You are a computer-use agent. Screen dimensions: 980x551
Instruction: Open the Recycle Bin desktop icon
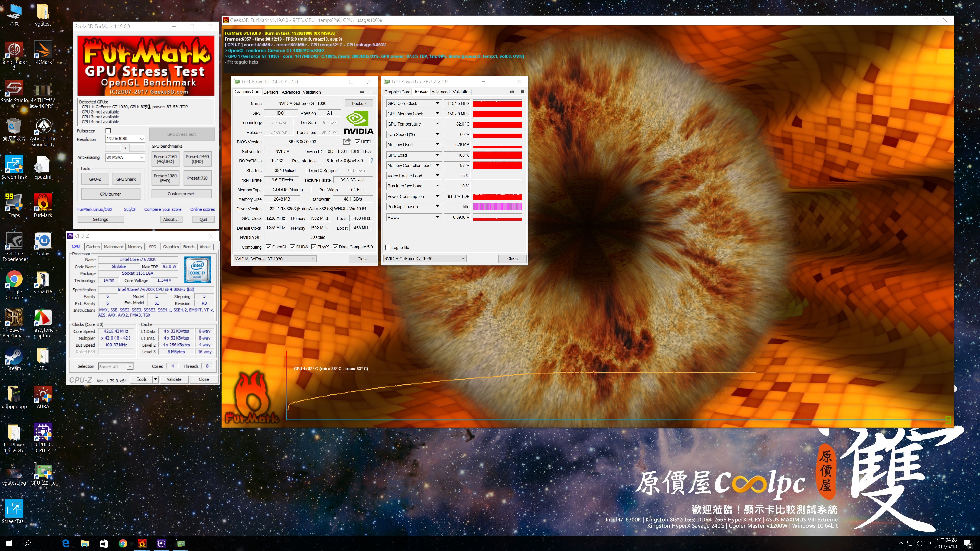(x=14, y=129)
